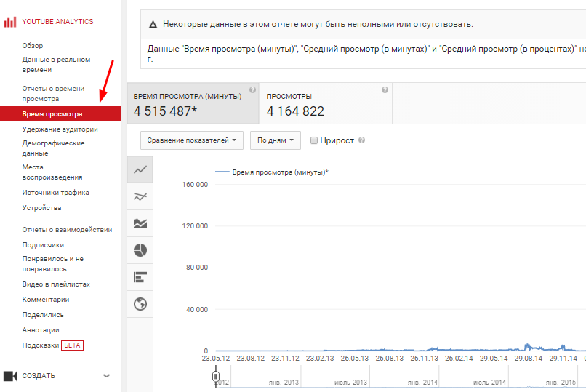The width and height of the screenshot is (586, 392).
Task: Open the Подсказки BETA report
Action: pyautogui.click(x=52, y=345)
